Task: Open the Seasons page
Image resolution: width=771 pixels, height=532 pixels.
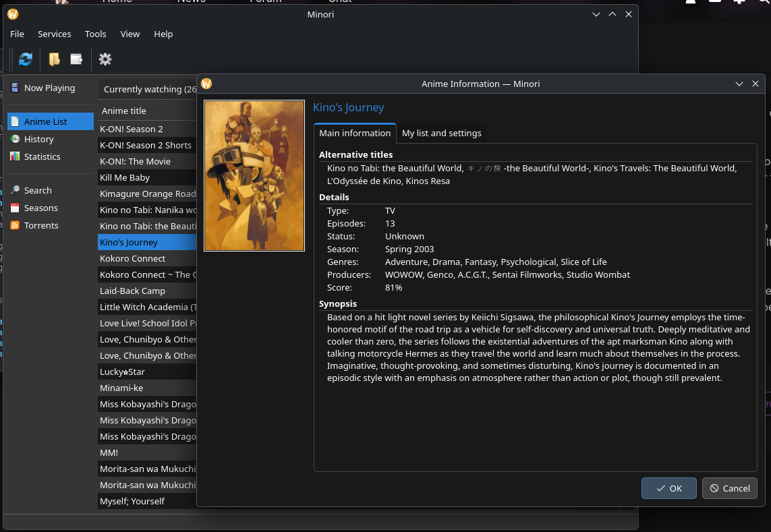Action: [40, 208]
